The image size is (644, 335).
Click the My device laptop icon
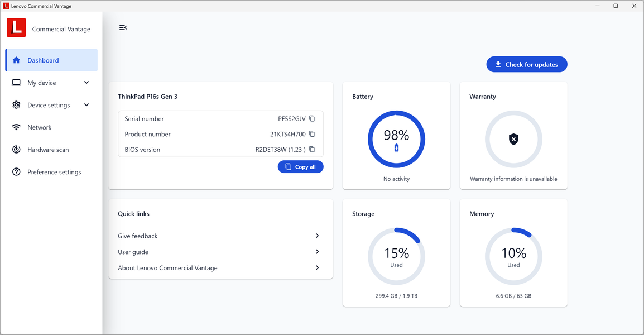pyautogui.click(x=16, y=83)
